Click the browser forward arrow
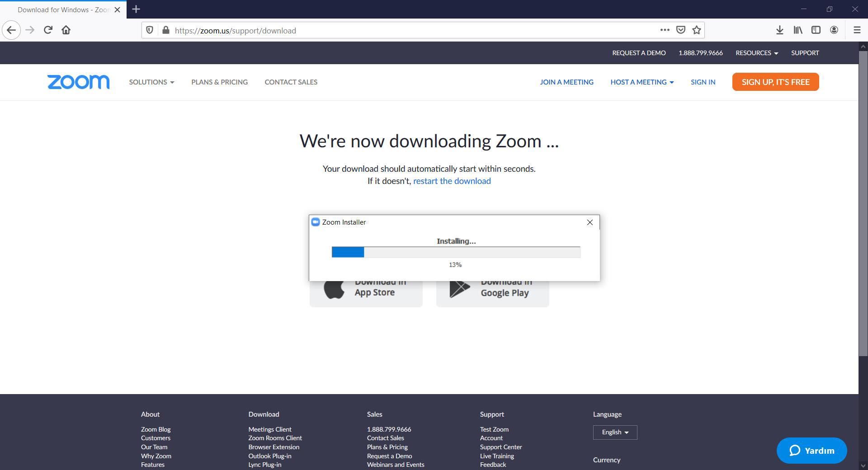Screen dimensions: 868x470 point(30,30)
